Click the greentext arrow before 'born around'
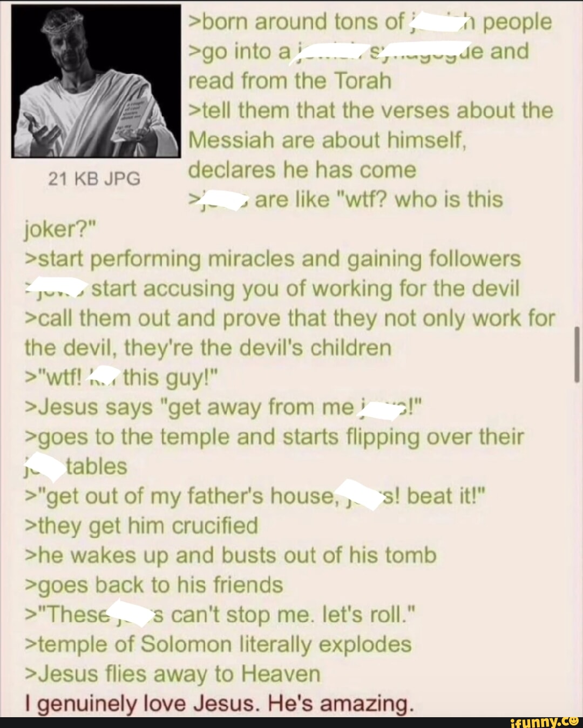The image size is (583, 728). 194,23
